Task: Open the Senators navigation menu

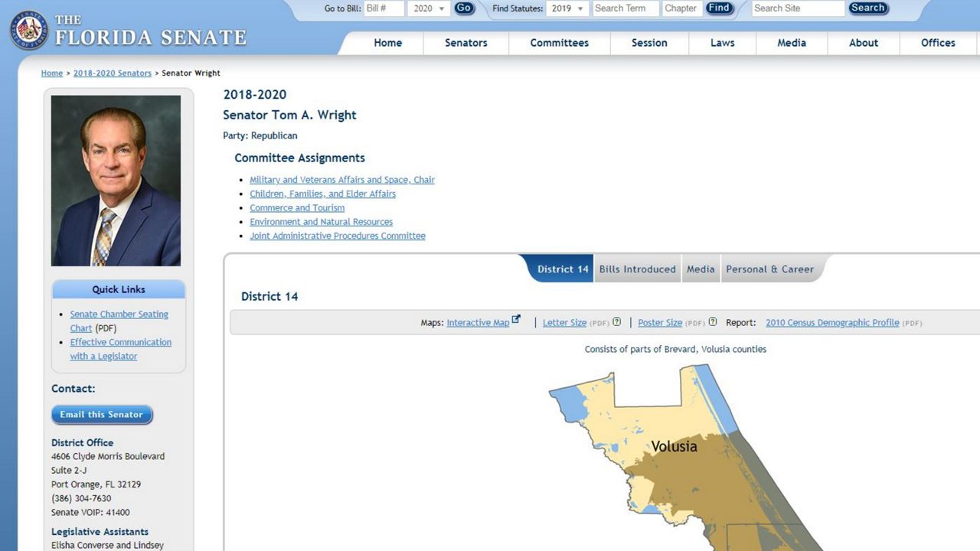Action: point(465,43)
